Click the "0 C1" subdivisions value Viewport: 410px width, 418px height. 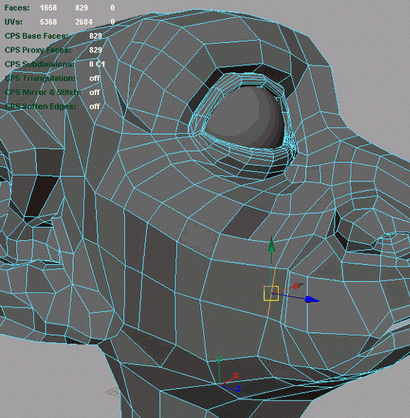pos(97,64)
